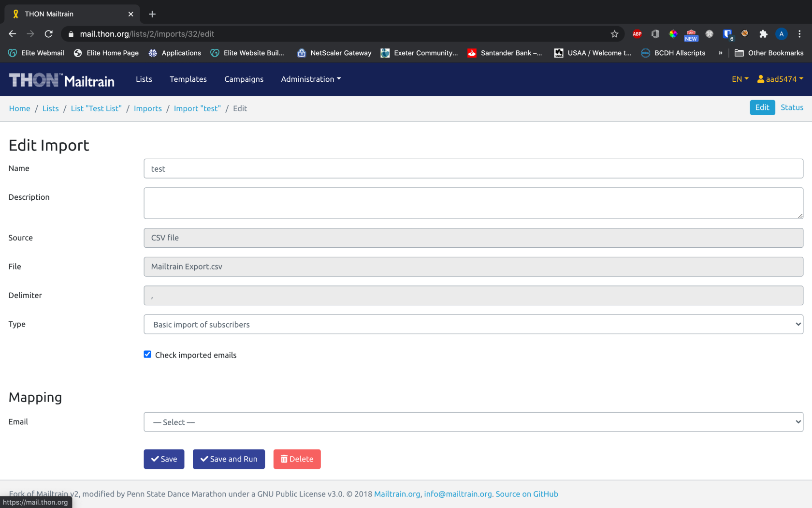Show more bookmarks with the double chevron
Screen dimensions: 812x508
click(720, 53)
